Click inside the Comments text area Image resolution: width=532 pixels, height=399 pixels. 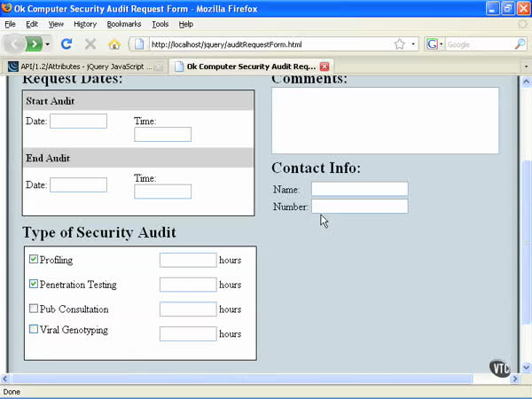tap(385, 121)
